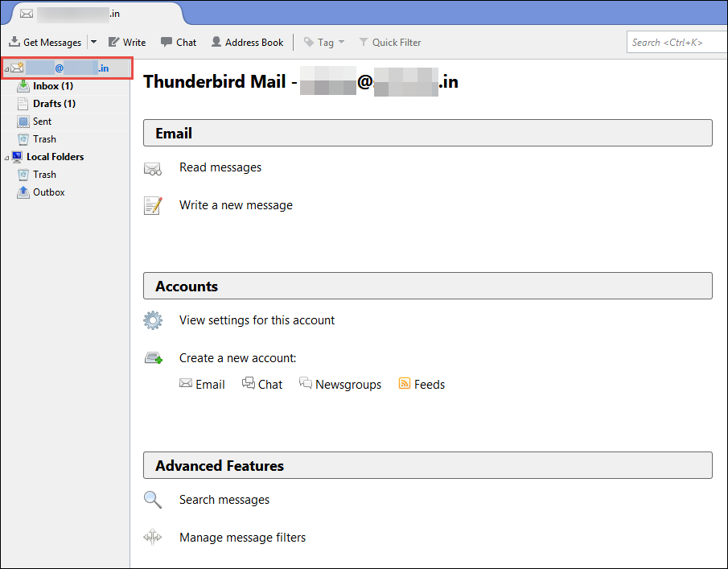
Task: Create a new Chat account link
Action: point(270,385)
